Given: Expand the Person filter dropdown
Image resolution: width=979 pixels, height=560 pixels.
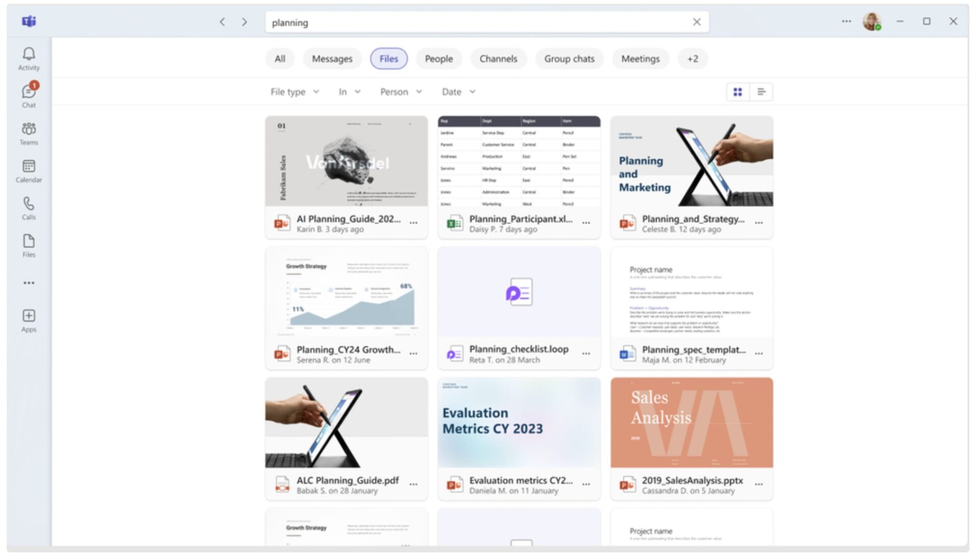Looking at the screenshot, I should coord(401,92).
